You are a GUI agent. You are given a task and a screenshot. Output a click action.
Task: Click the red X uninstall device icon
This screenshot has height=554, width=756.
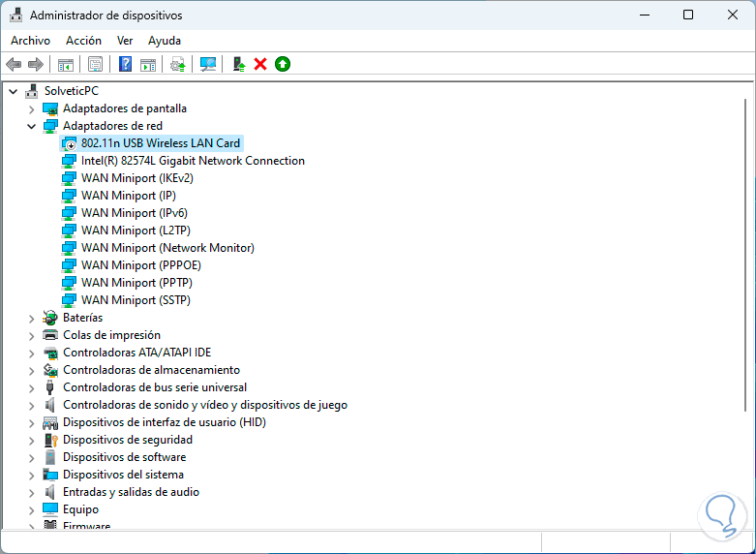tap(260, 64)
